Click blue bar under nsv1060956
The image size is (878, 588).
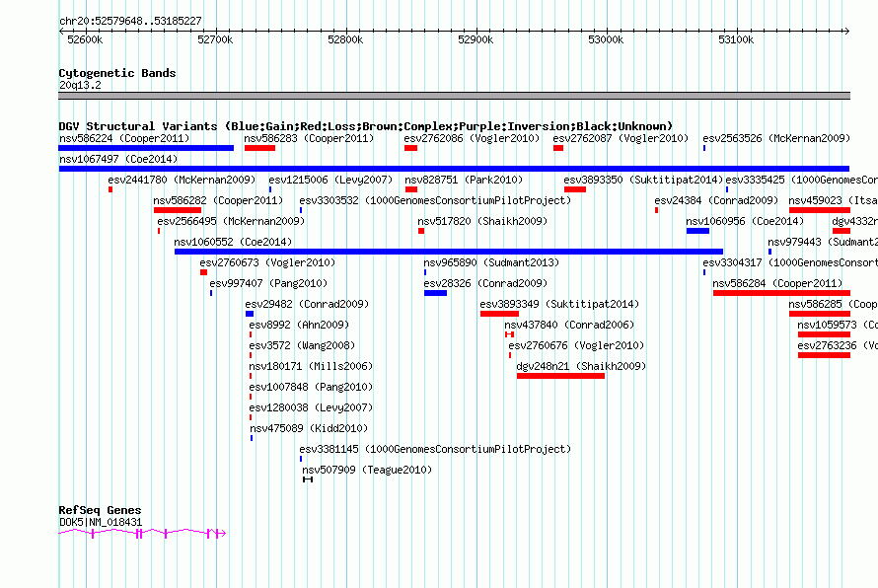697,231
